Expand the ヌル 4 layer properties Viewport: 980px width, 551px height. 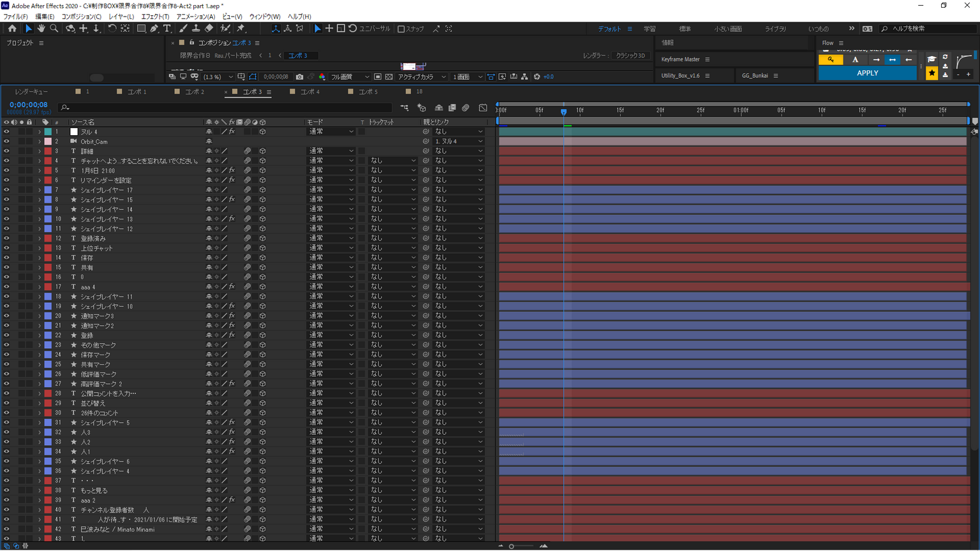(39, 132)
